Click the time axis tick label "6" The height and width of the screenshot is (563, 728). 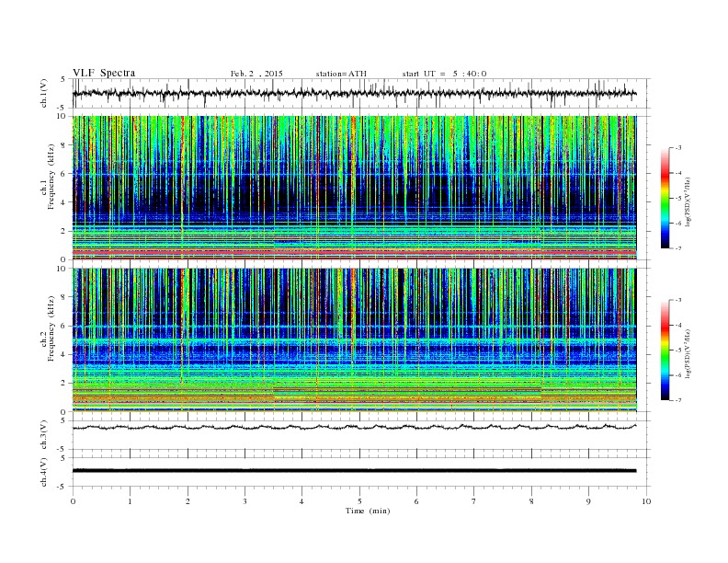pos(417,501)
